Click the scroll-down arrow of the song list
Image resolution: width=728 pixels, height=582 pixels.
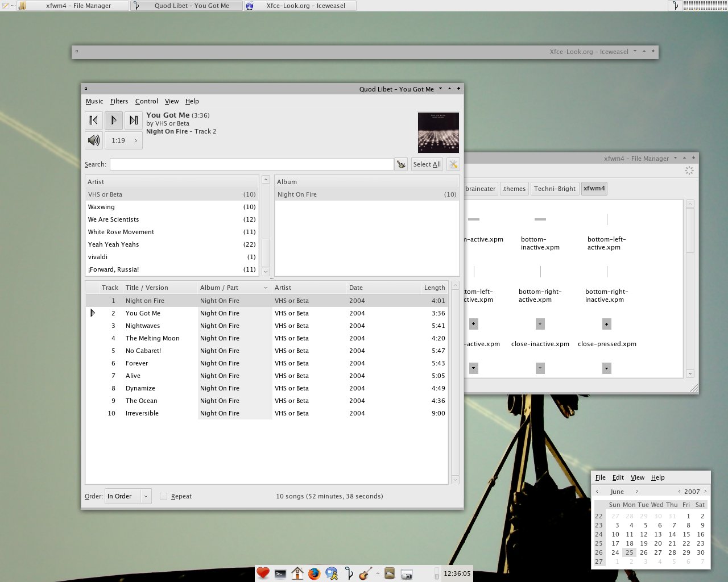(455, 480)
